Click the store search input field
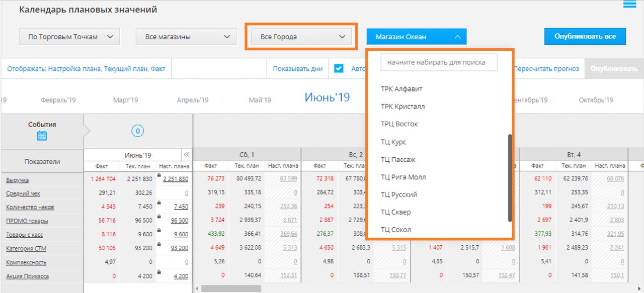The image size is (644, 293). pos(439,63)
